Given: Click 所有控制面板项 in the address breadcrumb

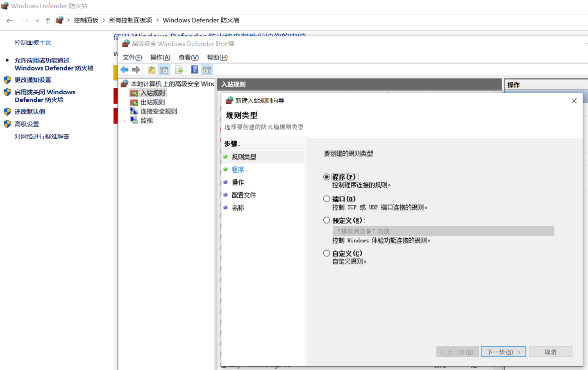Looking at the screenshot, I should (130, 20).
